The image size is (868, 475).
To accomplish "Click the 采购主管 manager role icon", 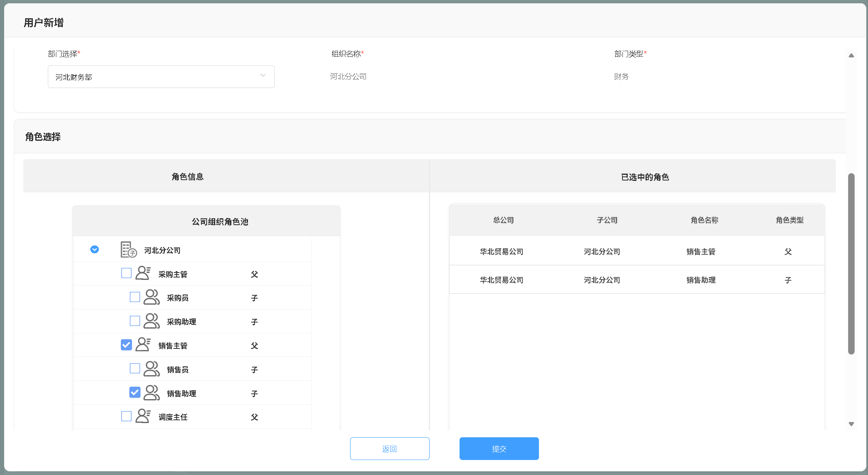I will (x=143, y=273).
